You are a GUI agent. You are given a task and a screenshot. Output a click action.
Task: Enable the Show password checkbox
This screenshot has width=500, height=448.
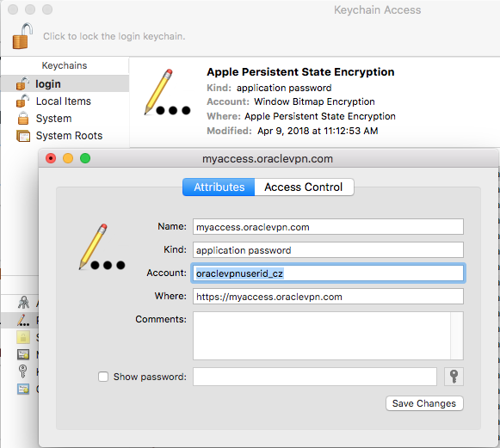pos(103,377)
